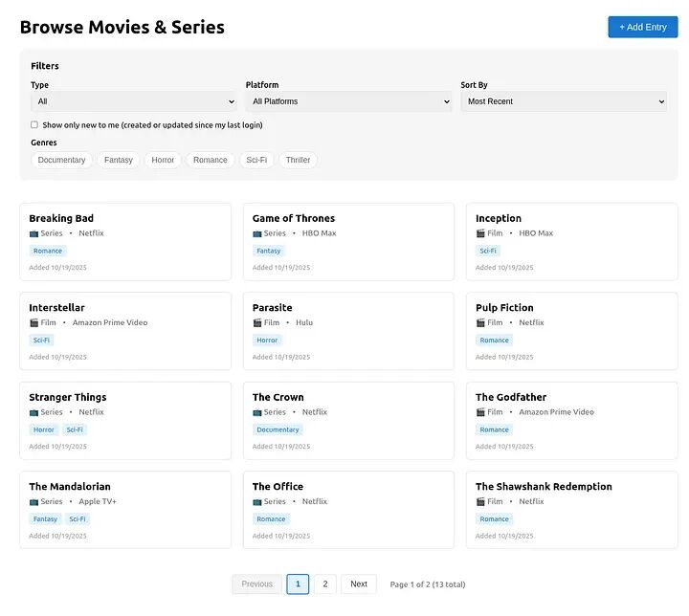Click the 'Browse Movies & Series' heading
Screen dimensions: 689x616
point(122,27)
